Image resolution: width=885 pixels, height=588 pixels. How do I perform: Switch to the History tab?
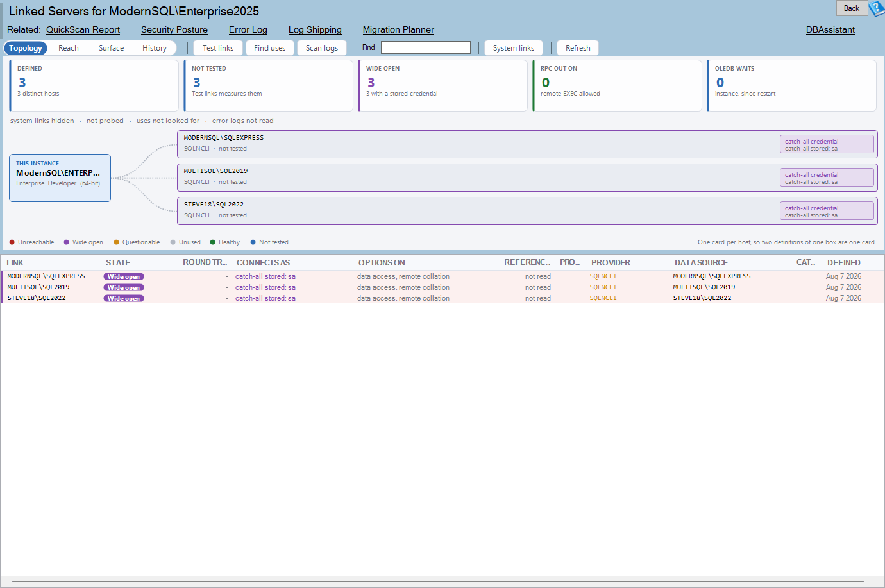[155, 48]
